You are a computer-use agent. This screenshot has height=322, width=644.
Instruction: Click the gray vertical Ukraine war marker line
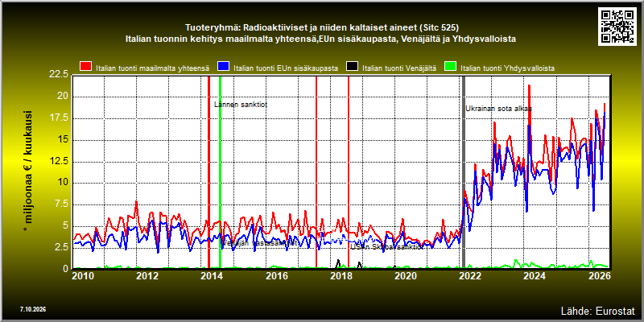464,172
